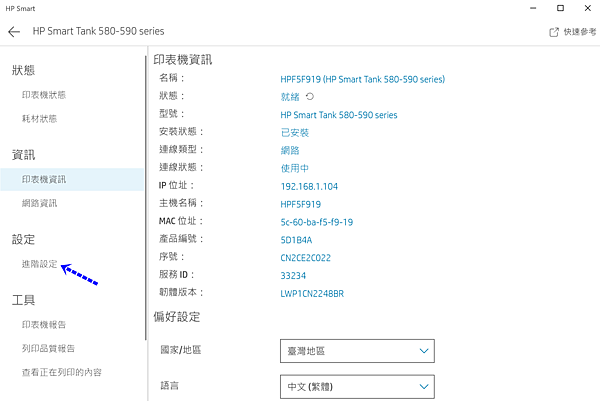Viewport: 600px width, 401px height.
Task: Go back with the left arrow icon
Action: point(14,31)
